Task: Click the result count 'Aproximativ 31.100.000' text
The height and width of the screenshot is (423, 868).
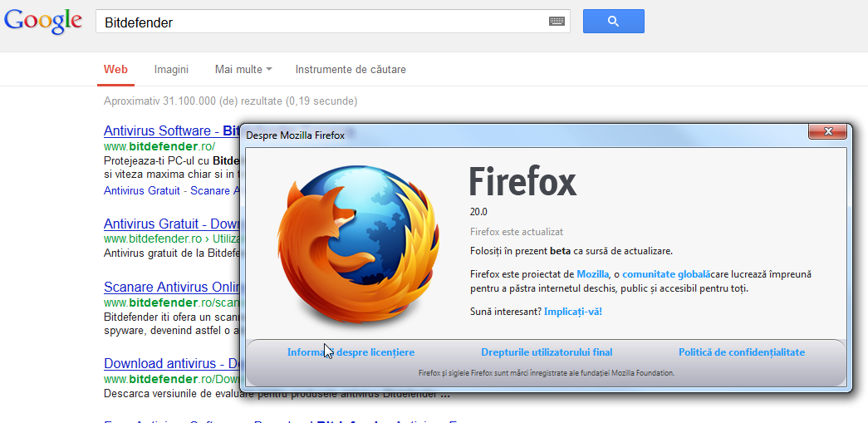Action: click(x=230, y=101)
